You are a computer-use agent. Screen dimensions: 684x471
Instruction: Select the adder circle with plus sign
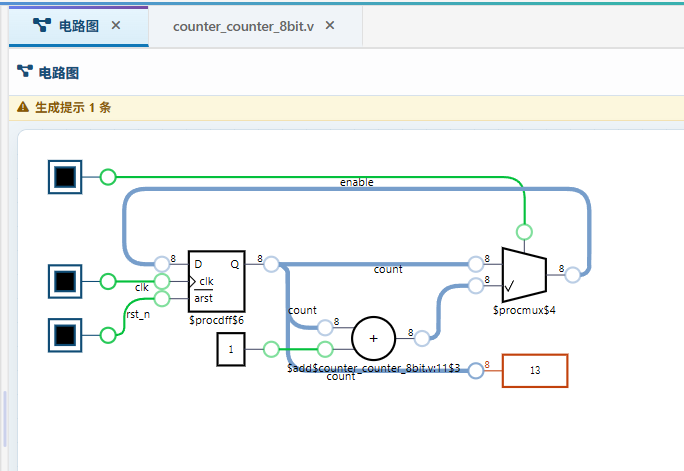[373, 338]
